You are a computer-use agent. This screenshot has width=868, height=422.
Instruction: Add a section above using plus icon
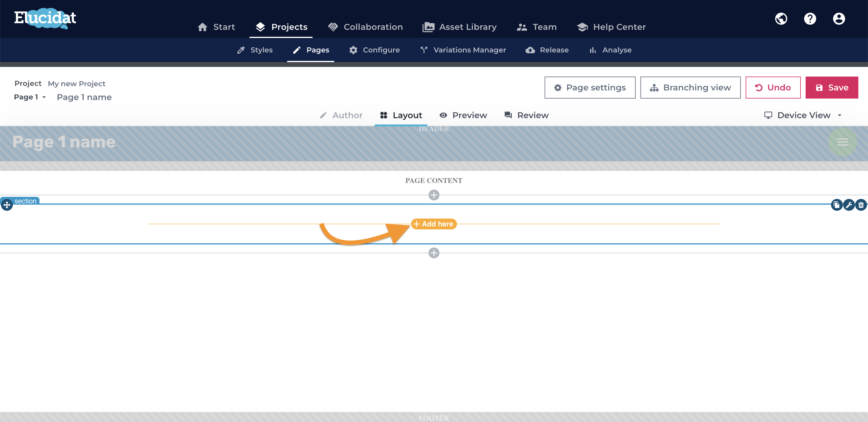tap(434, 195)
